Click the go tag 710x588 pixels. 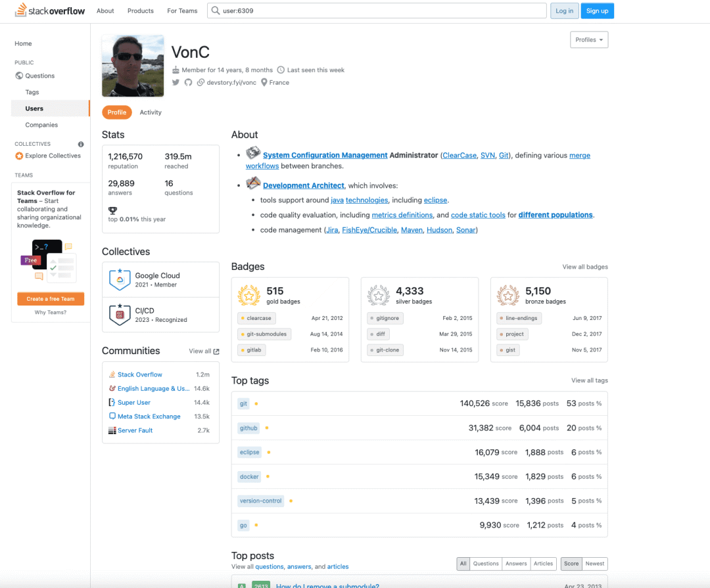click(244, 525)
